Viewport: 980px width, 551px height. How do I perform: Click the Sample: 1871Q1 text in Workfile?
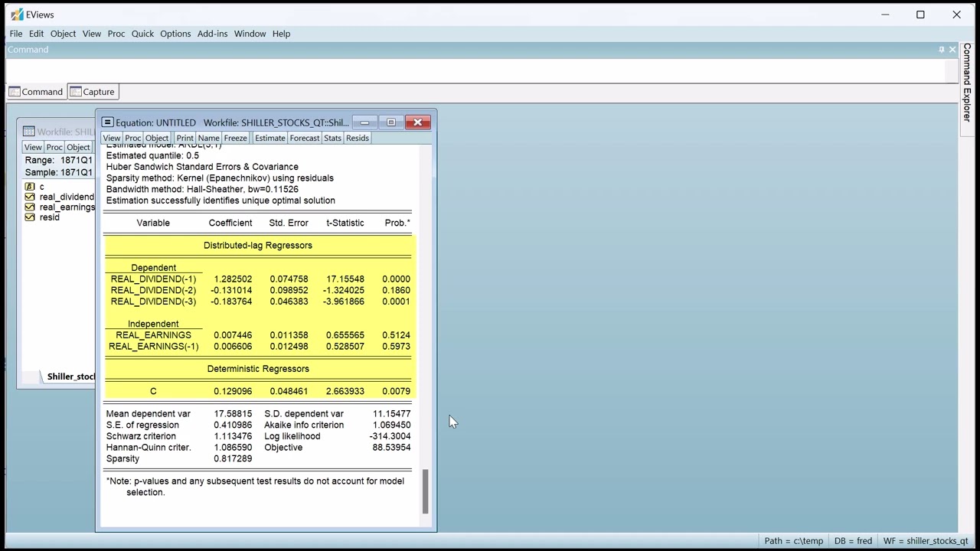tap(59, 172)
